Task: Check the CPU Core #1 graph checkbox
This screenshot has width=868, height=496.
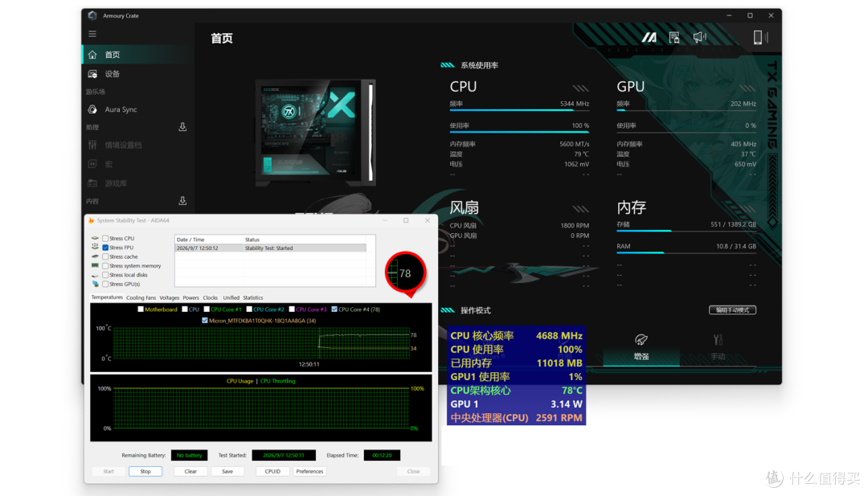Action: pyautogui.click(x=207, y=309)
